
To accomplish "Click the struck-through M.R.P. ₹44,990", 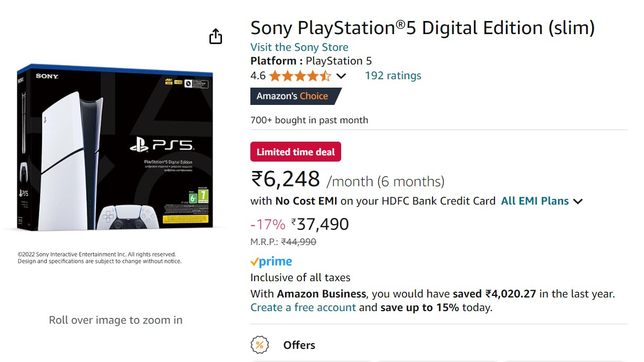I will [x=299, y=242].
